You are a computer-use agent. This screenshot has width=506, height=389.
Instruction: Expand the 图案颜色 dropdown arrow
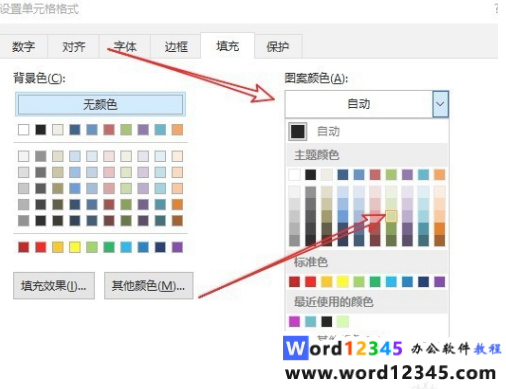(440, 104)
